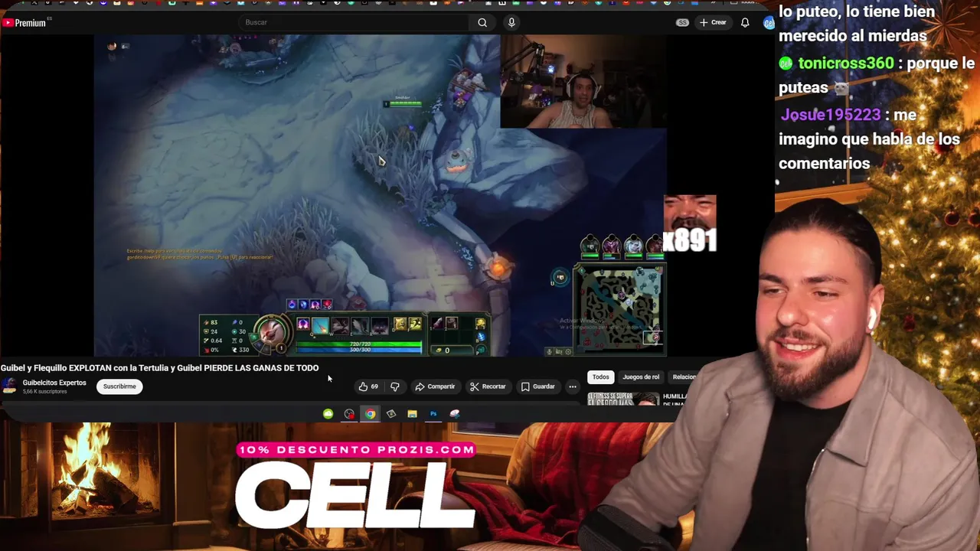The image size is (980, 551).
Task: Open the green app icon in the taskbar
Action: (328, 414)
